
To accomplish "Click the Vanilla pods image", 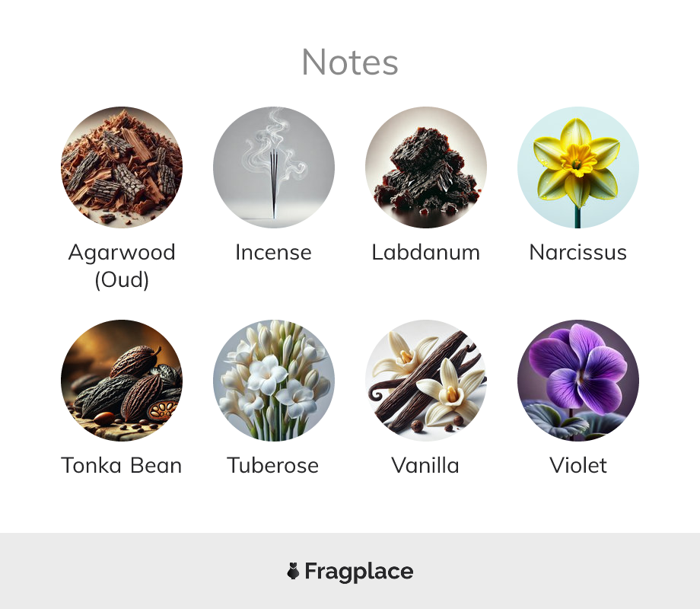I will [426, 380].
